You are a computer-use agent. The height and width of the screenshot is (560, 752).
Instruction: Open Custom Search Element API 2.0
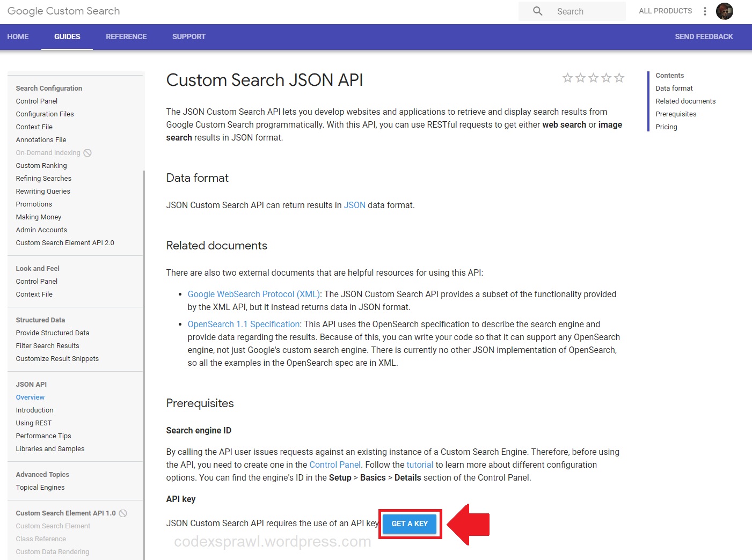coord(65,243)
